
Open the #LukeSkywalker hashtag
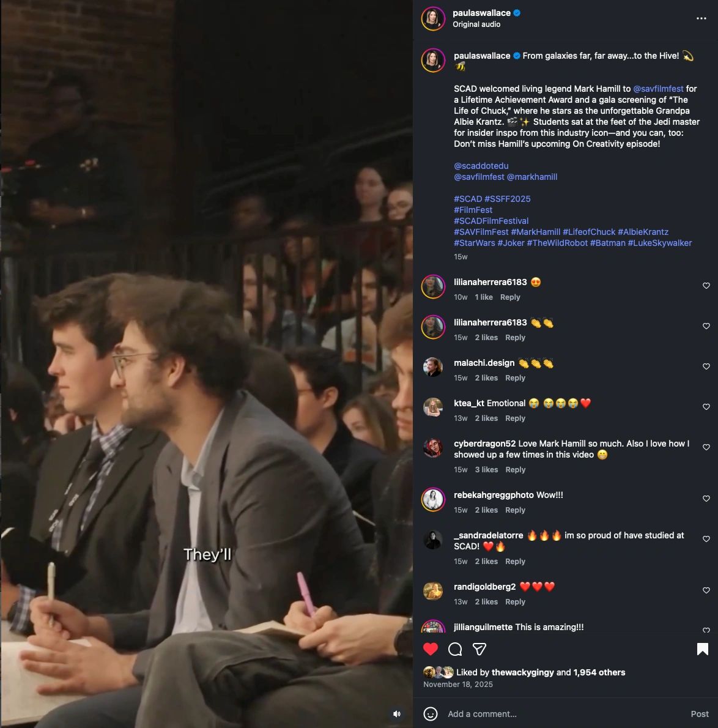pyautogui.click(x=659, y=243)
